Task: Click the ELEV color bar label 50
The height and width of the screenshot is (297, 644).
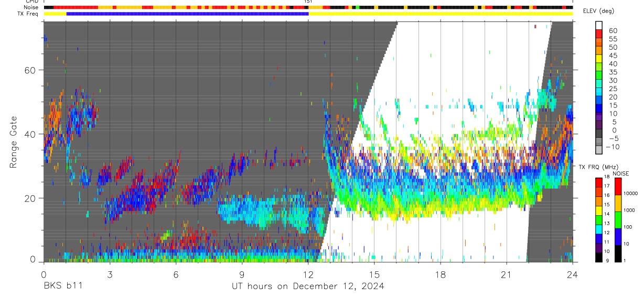Action: pyautogui.click(x=613, y=47)
